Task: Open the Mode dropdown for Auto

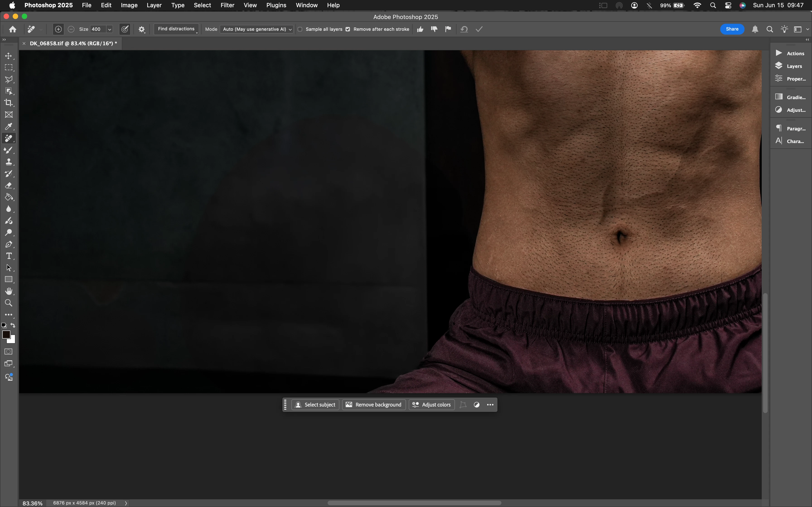Action: 257,29
